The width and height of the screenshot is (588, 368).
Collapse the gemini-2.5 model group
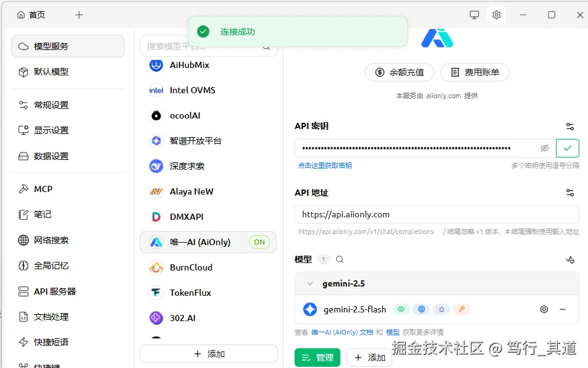tap(310, 283)
